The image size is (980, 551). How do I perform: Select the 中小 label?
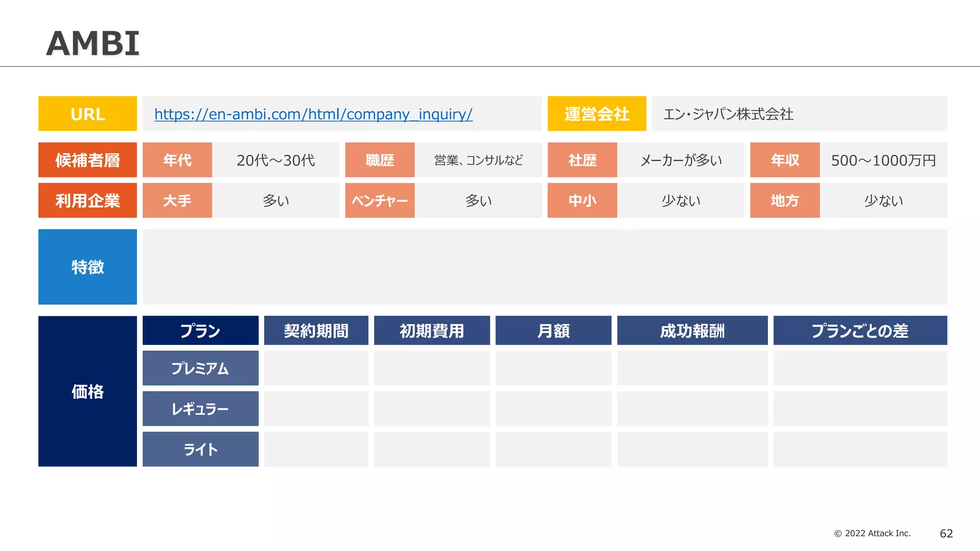coord(582,200)
